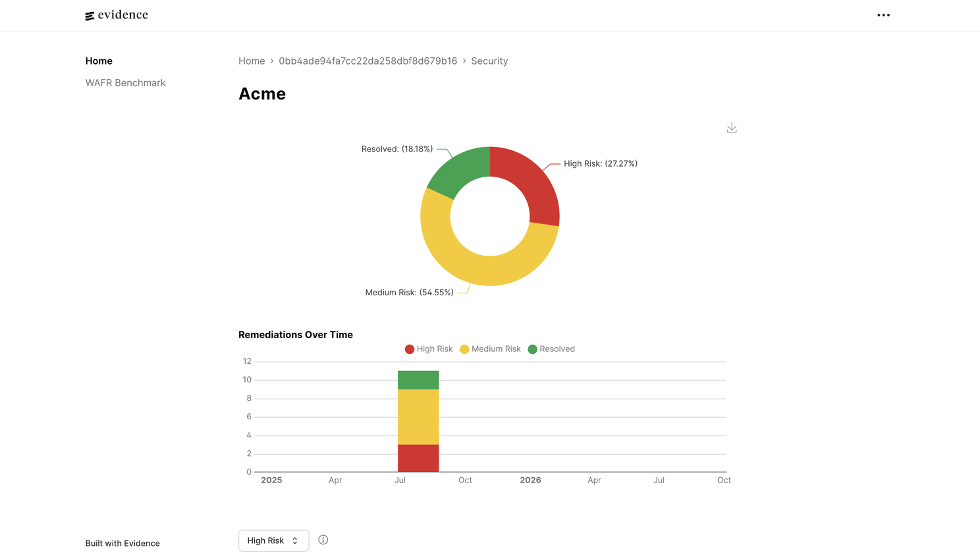This screenshot has width=980, height=553.
Task: Open the three-dot options menu
Action: tap(883, 15)
